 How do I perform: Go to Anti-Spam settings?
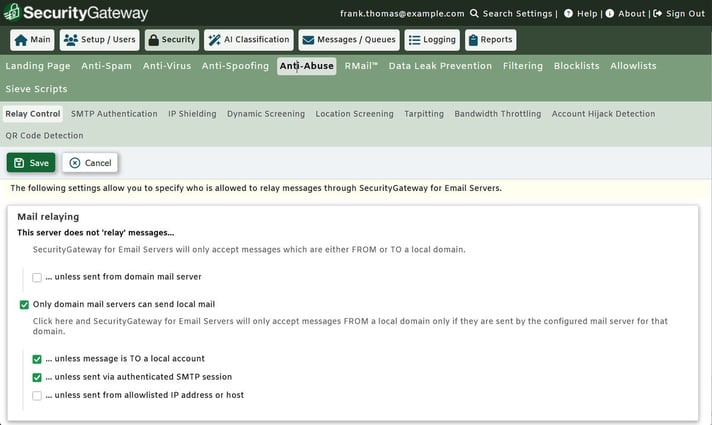(106, 66)
